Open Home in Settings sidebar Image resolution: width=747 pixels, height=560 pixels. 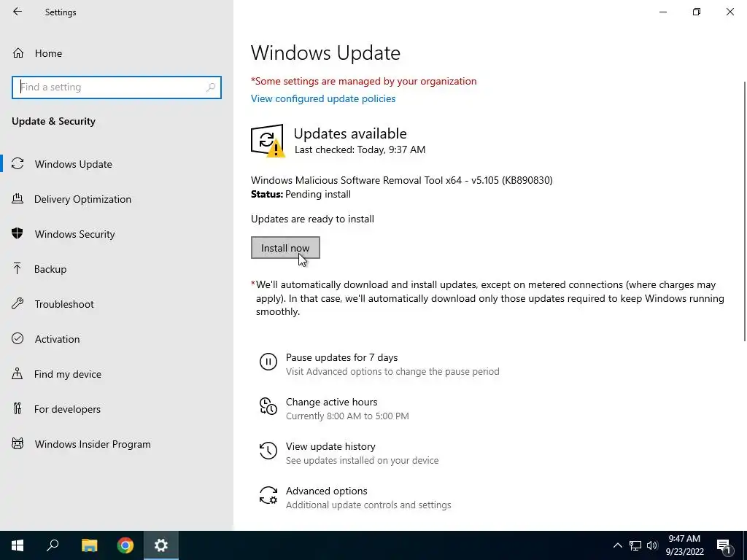[117, 53]
